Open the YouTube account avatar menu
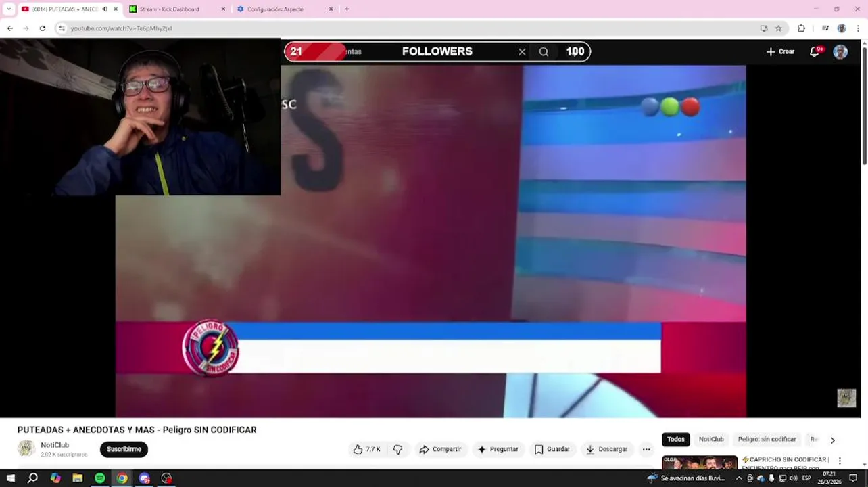Viewport: 868px width, 487px height. [x=840, y=52]
